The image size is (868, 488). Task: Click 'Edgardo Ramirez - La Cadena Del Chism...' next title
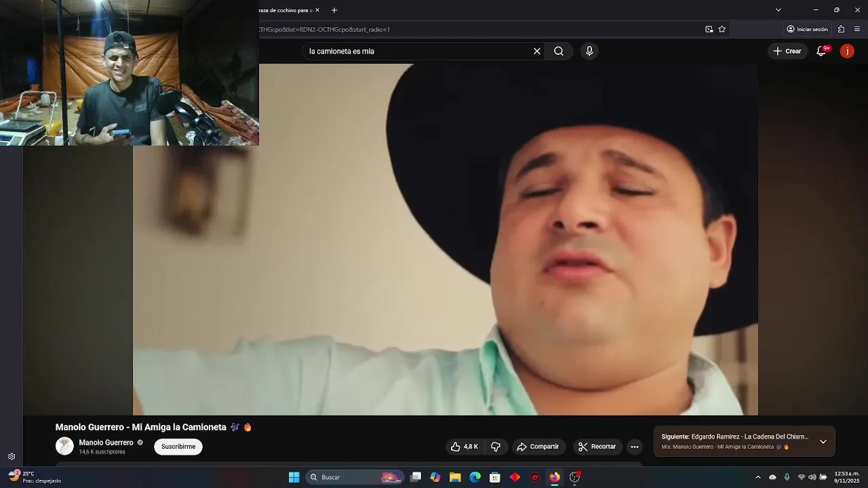pos(750,436)
